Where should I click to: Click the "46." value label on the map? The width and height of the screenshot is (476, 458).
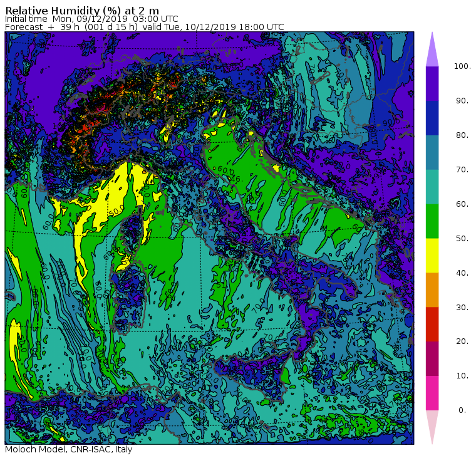[x=237, y=179]
